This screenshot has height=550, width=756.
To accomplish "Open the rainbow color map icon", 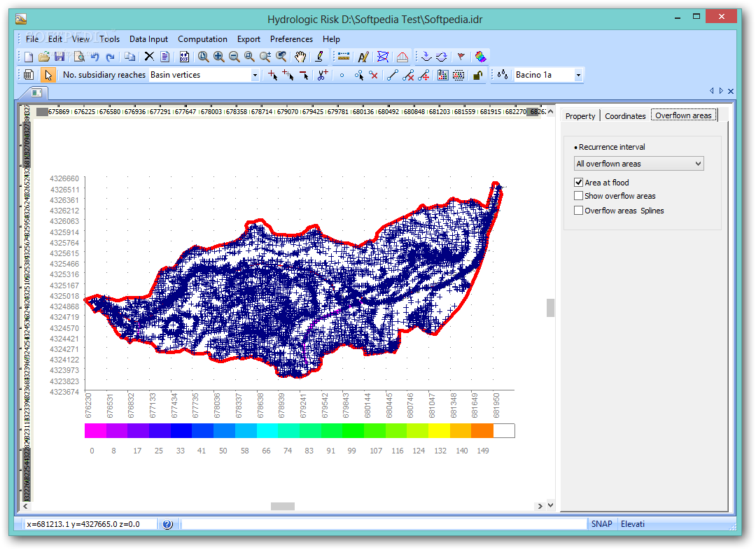I will point(480,57).
